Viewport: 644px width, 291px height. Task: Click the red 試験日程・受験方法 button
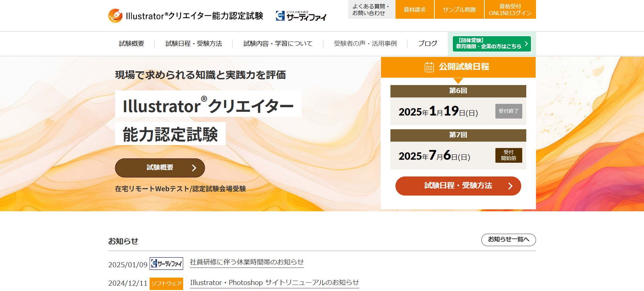(458, 186)
